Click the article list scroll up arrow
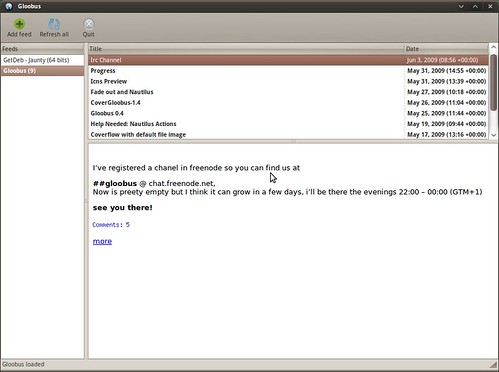The width and height of the screenshot is (499, 372). pos(494,48)
